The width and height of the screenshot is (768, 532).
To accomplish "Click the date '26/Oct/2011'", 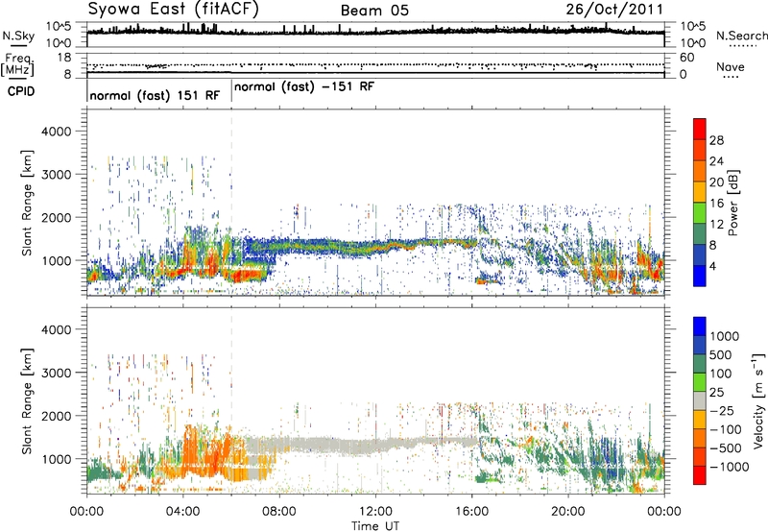I will click(614, 10).
